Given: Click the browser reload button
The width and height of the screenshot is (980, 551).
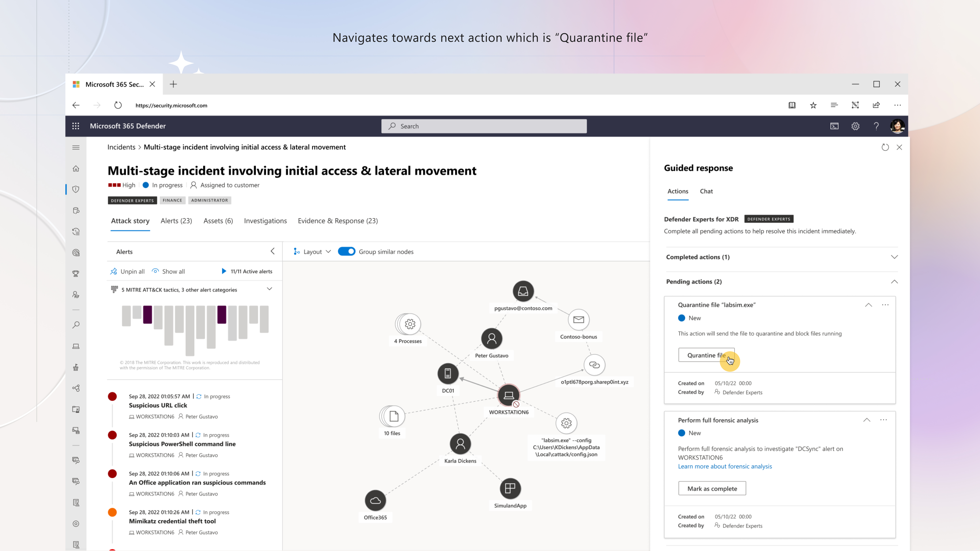Looking at the screenshot, I should pyautogui.click(x=118, y=105).
